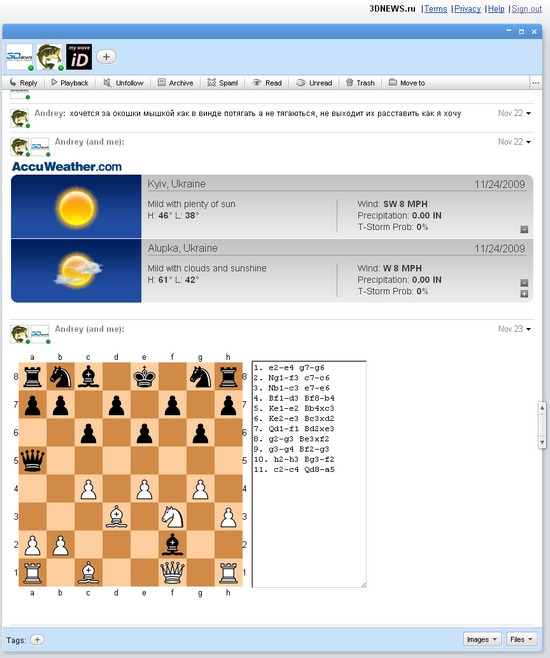Add a participant with the plus button
550x658 pixels.
(107, 57)
